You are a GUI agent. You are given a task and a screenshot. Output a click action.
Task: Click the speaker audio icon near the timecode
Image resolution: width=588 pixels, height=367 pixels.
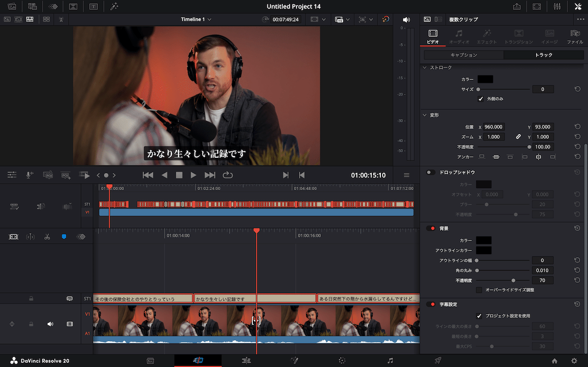coord(406,19)
